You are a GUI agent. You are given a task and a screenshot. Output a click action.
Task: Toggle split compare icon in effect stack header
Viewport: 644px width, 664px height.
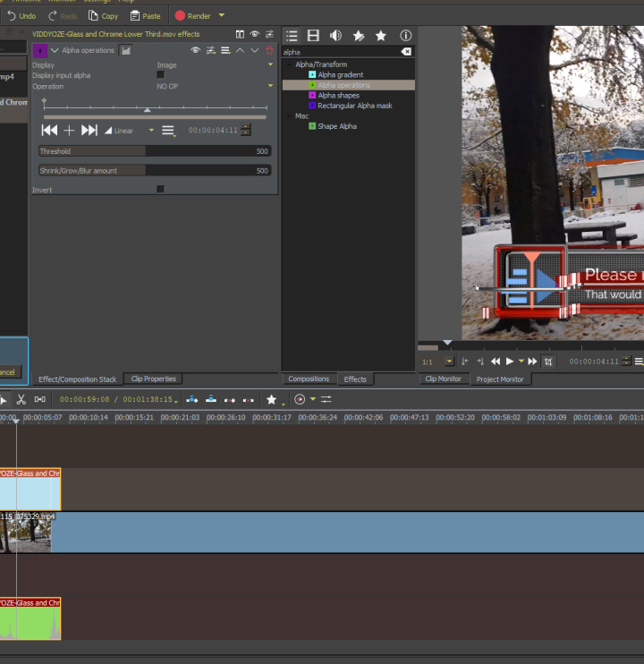240,34
